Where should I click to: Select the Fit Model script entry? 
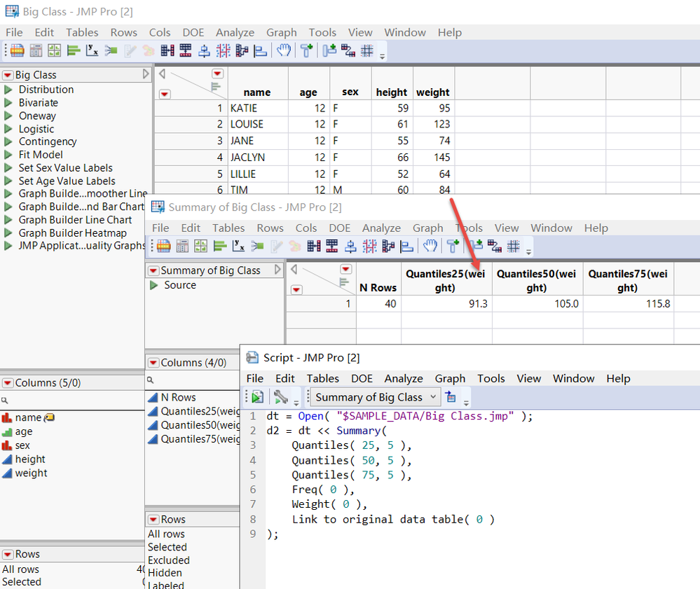[41, 155]
